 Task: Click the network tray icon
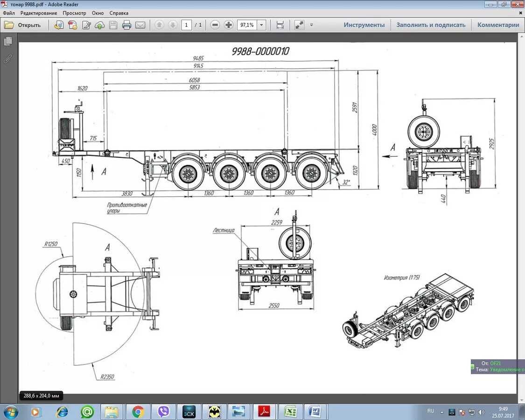point(471,412)
